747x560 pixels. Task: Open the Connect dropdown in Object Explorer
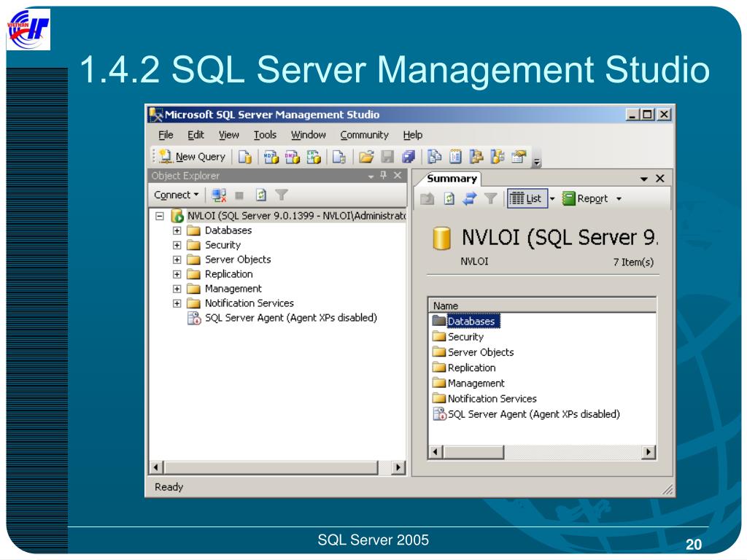click(x=177, y=195)
